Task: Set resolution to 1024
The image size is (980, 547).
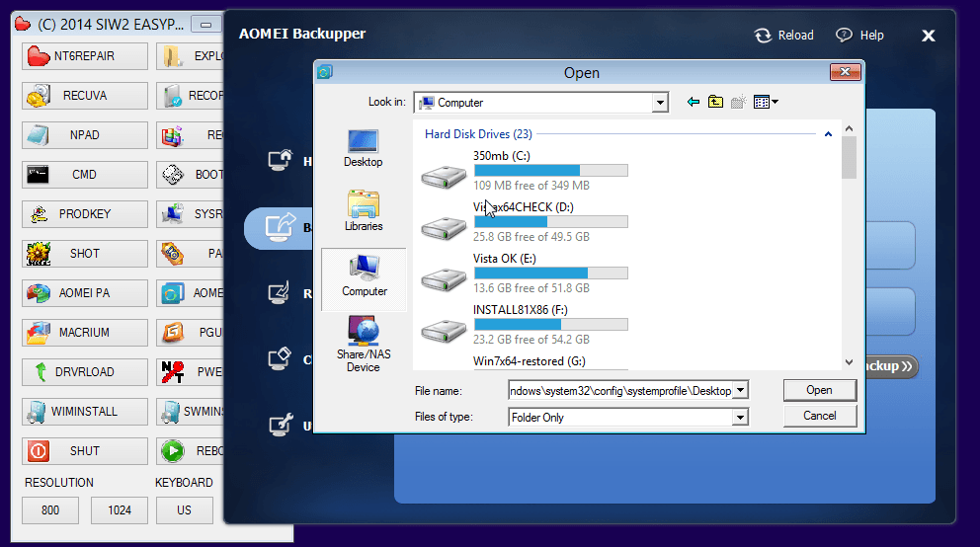Action: 120,510
